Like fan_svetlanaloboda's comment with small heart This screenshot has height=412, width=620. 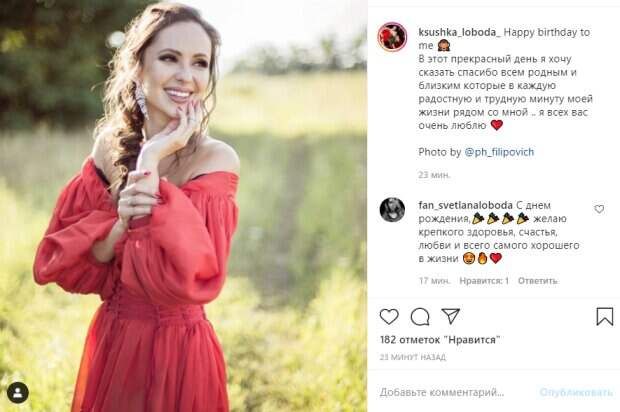[x=599, y=209]
